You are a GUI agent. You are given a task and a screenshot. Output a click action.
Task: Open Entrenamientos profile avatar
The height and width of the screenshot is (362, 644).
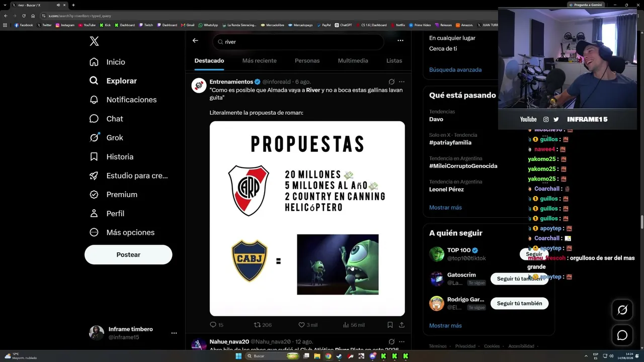click(199, 85)
